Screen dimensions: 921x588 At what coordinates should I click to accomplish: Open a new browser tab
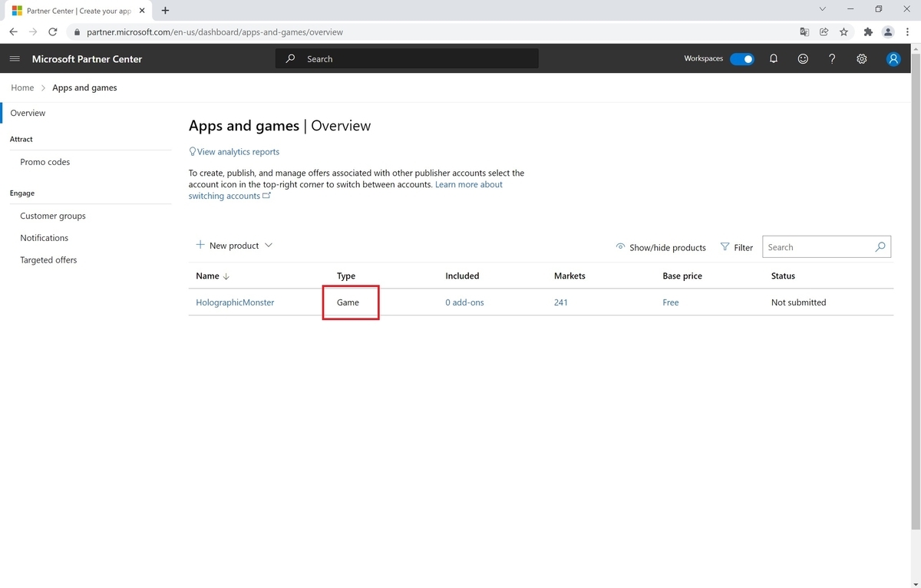click(x=165, y=11)
